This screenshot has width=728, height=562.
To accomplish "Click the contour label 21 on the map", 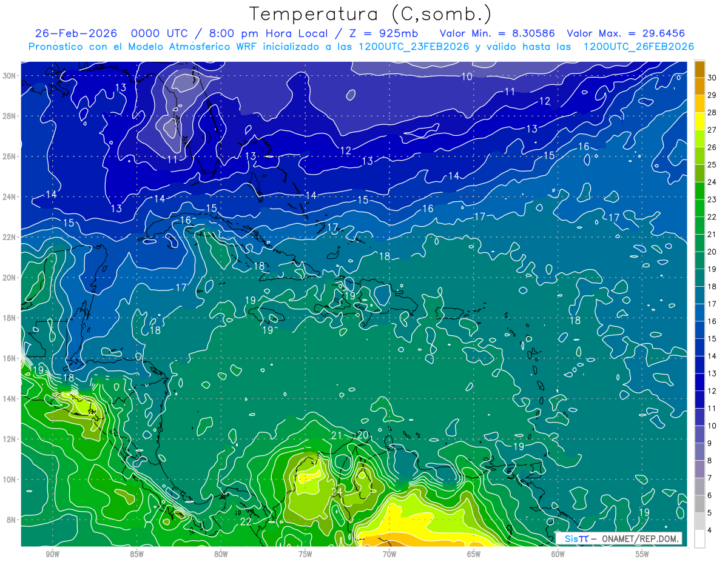I will click(337, 435).
